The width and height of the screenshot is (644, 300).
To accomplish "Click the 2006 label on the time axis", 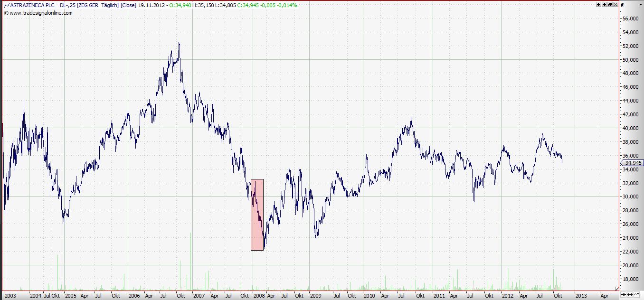I will 134,295.
